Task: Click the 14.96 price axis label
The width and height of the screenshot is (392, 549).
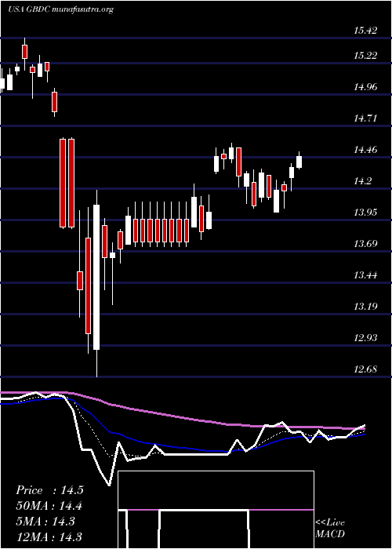Action: [x=365, y=87]
